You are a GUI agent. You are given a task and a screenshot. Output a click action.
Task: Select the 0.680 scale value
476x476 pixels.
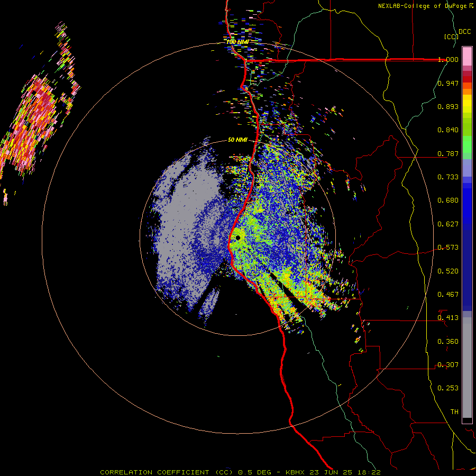448,200
